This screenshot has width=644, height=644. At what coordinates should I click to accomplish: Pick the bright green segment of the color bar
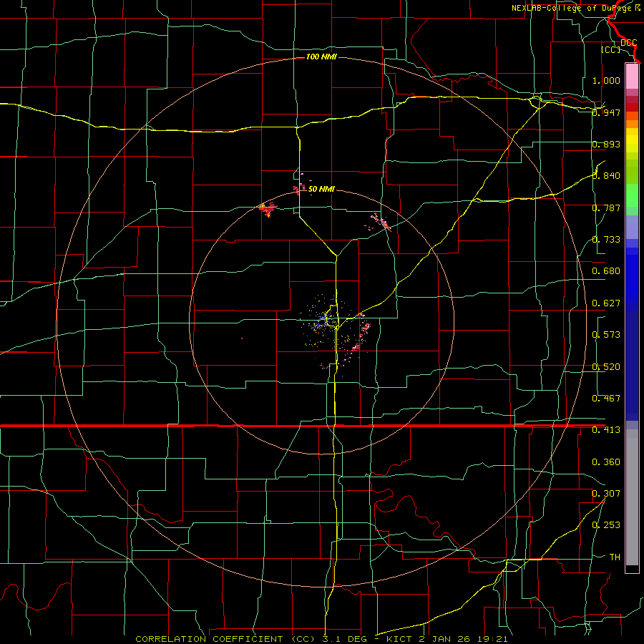point(632,195)
